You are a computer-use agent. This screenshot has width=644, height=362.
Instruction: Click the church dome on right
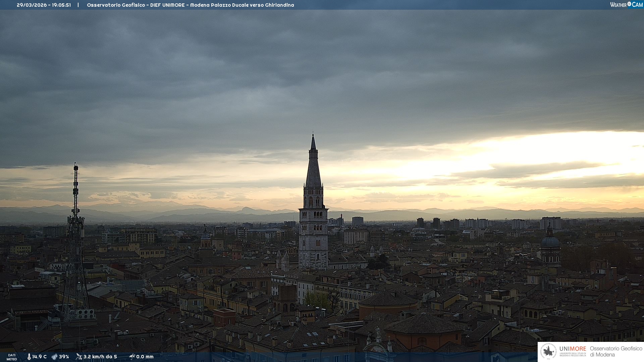[550, 241]
